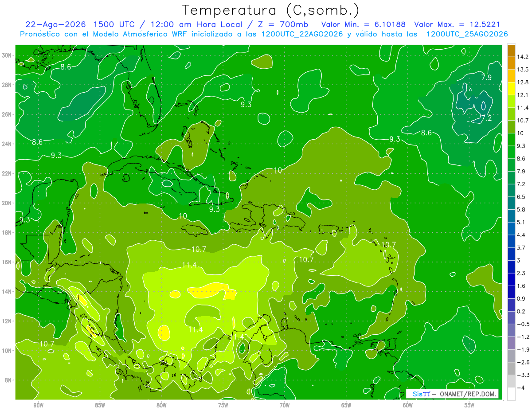Click the dark orange swatch above 14.2
The image size is (532, 411).
click(511, 51)
